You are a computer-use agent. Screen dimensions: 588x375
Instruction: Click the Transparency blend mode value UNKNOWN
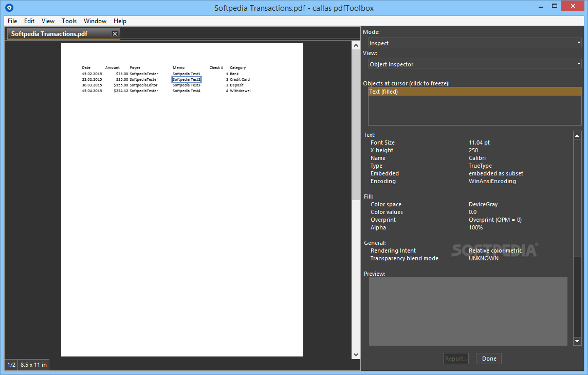tap(483, 259)
